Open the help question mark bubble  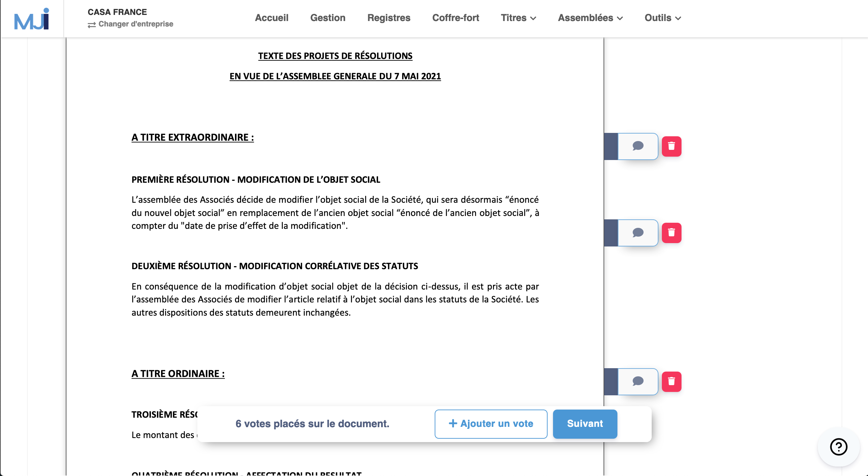coord(839,447)
